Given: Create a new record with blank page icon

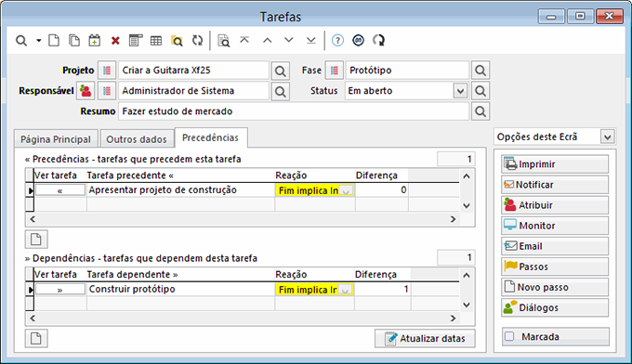Looking at the screenshot, I should pos(54,40).
